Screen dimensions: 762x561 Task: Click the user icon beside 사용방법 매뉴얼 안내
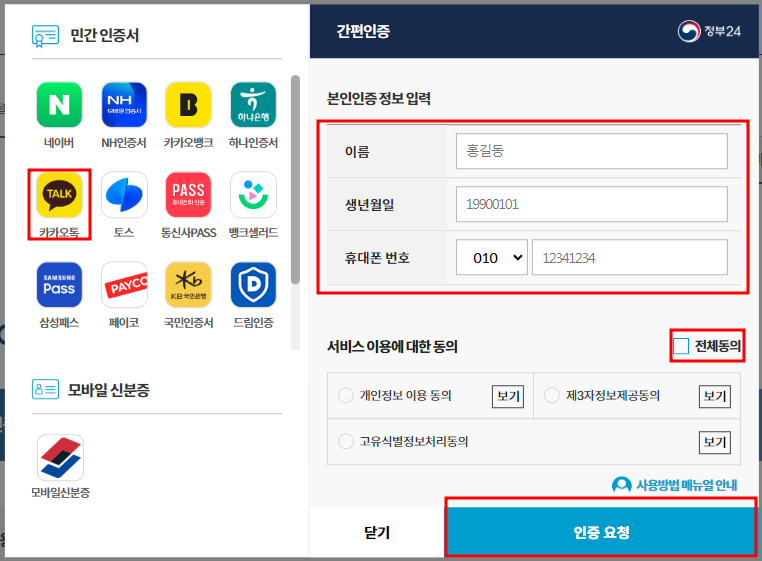[622, 485]
